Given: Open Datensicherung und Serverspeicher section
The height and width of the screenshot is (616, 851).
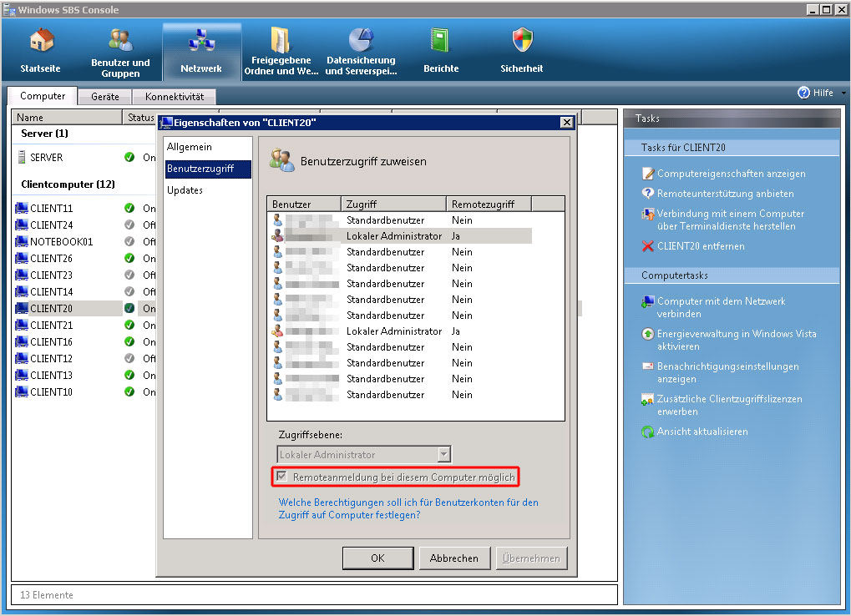Looking at the screenshot, I should [x=361, y=53].
